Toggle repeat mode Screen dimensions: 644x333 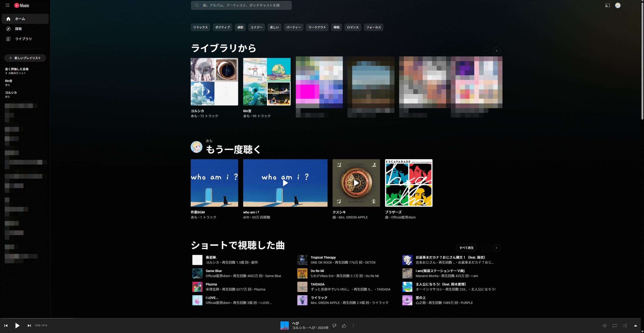point(615,326)
